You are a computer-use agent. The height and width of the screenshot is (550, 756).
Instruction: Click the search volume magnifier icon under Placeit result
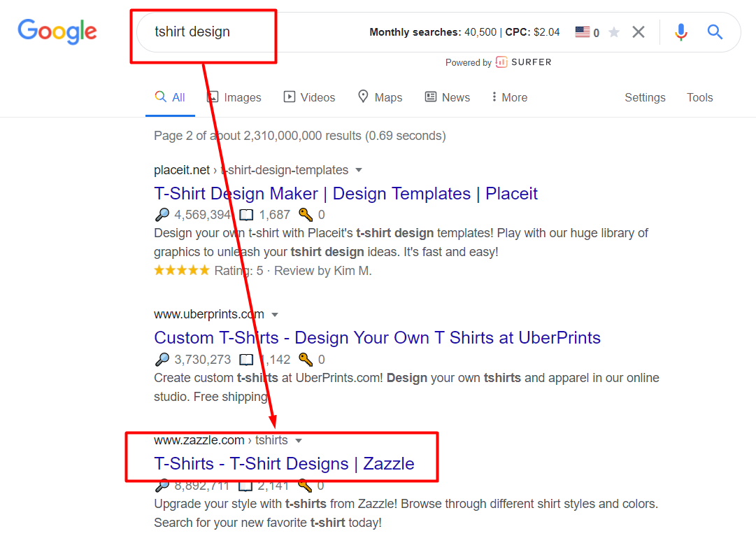[x=162, y=214]
